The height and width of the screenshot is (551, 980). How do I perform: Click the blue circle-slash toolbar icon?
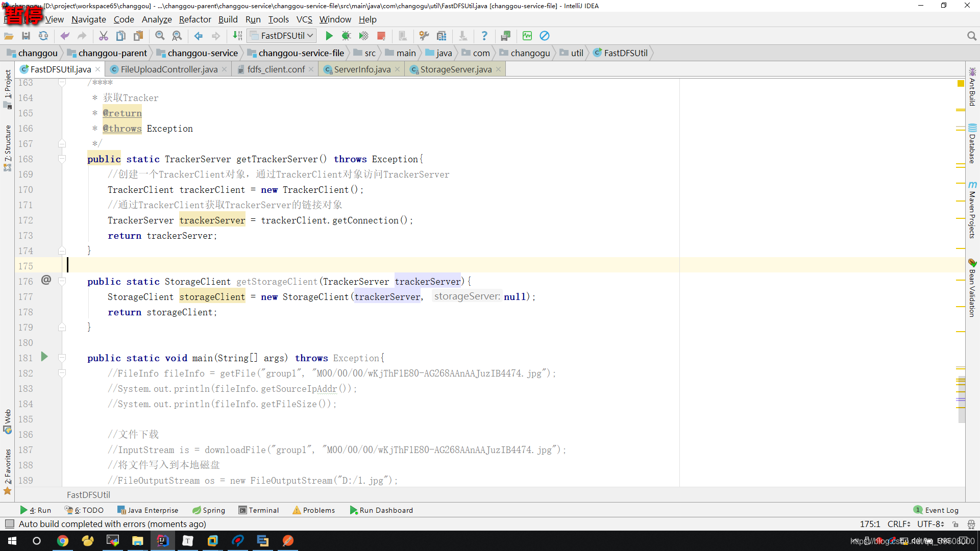pyautogui.click(x=545, y=36)
